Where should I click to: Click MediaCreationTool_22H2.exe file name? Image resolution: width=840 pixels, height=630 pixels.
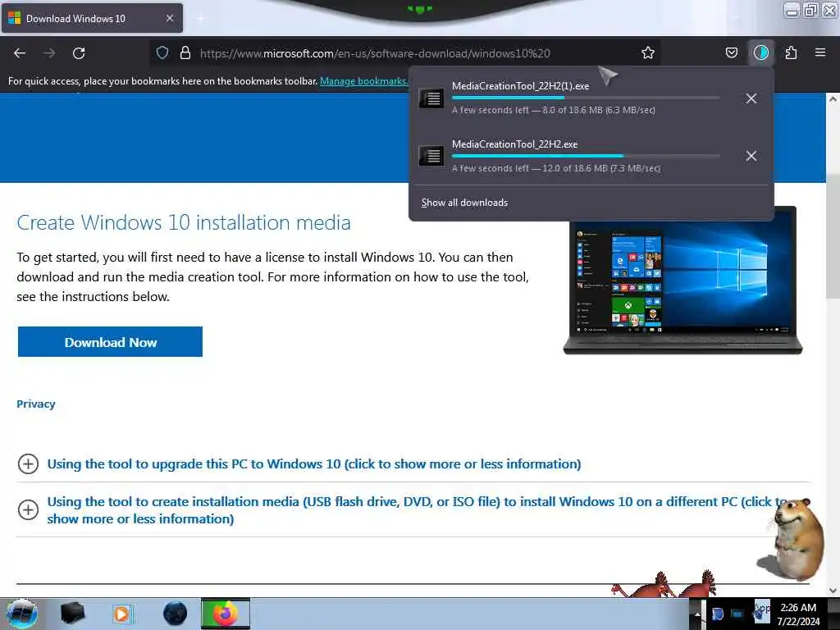[515, 144]
